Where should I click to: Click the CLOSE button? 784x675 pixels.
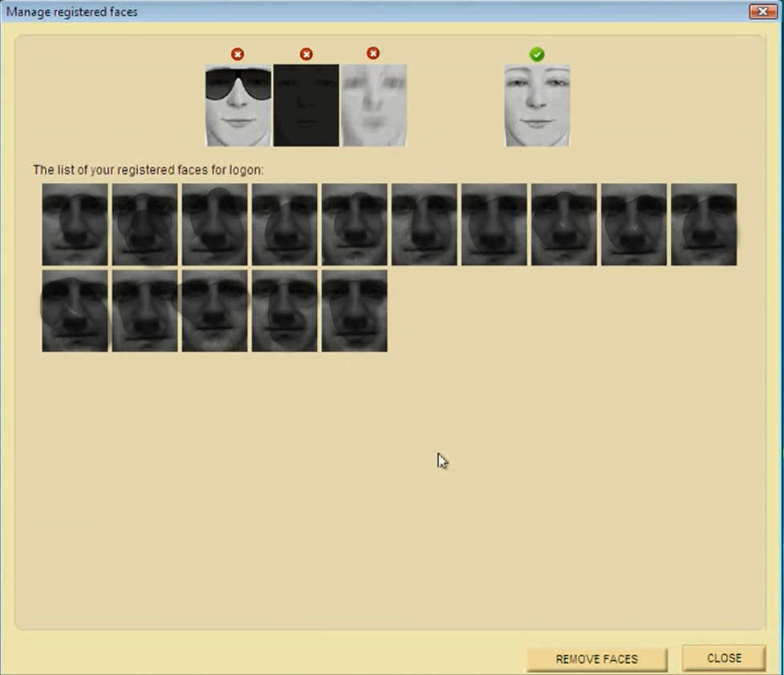coord(724,658)
